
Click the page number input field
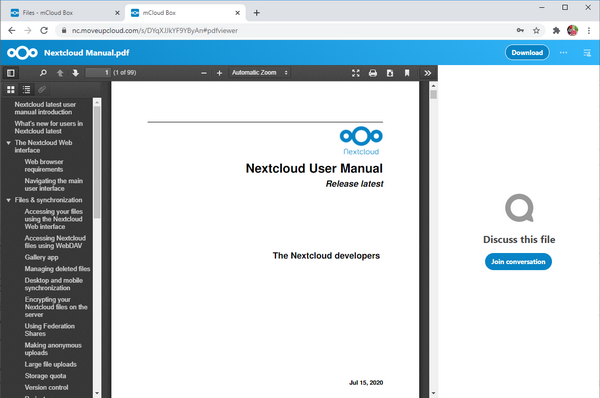point(98,72)
